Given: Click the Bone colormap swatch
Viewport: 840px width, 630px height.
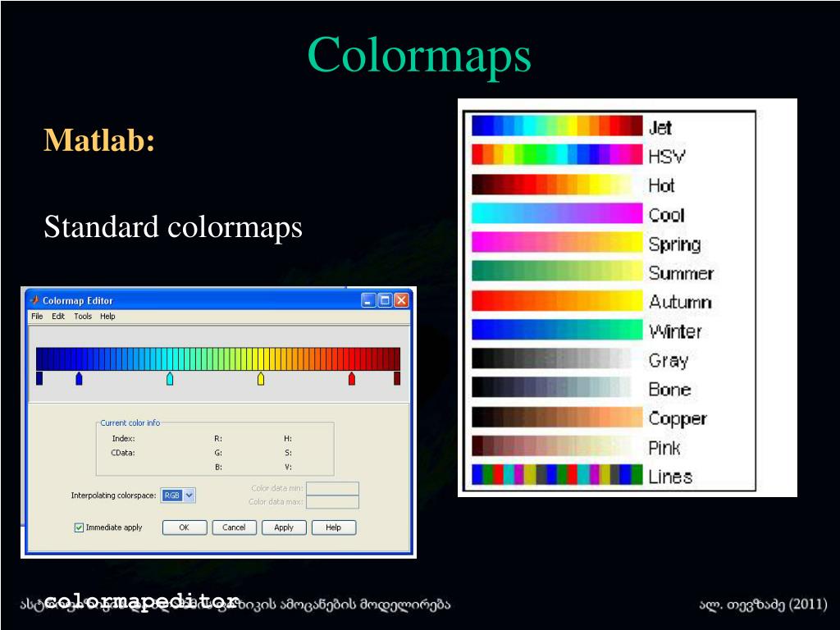Looking at the screenshot, I should [x=557, y=387].
